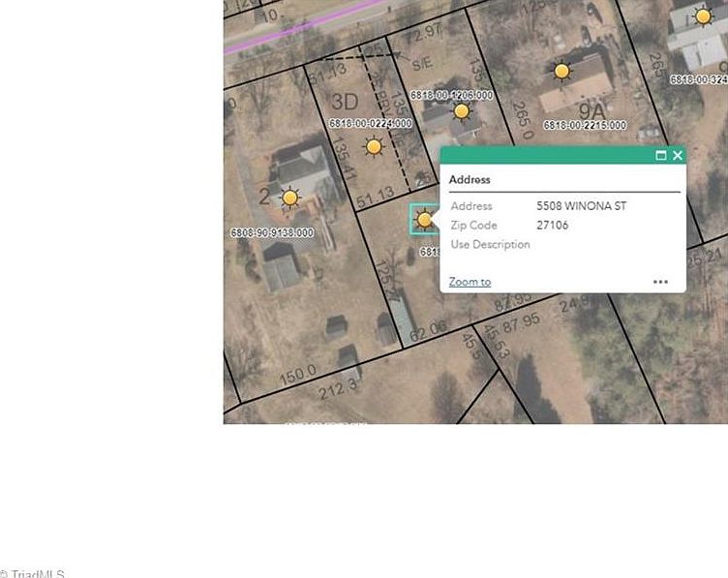Viewport: 728px width, 578px height.
Task: Click parcel label 6818-00-0224.000
Action: coord(371,123)
